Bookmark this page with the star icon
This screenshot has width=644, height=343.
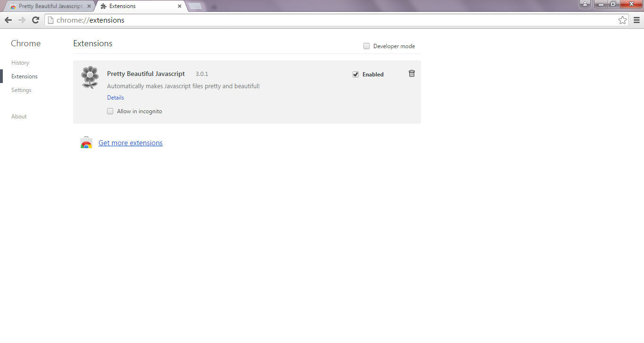[623, 20]
